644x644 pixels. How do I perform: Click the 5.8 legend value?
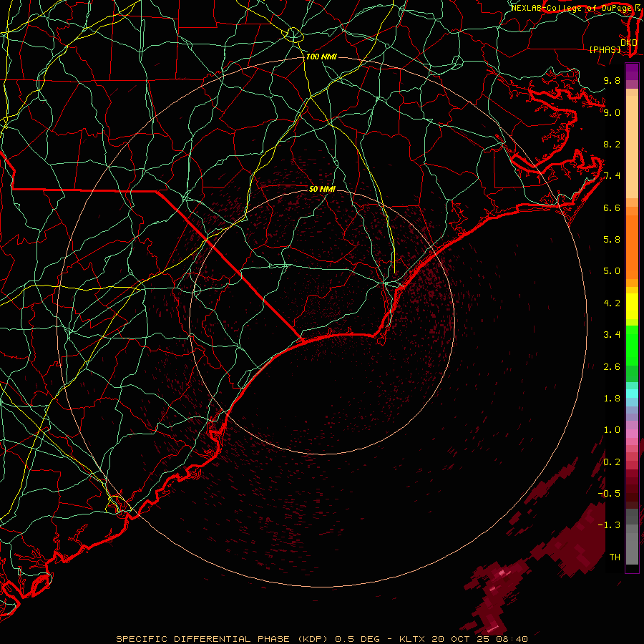612,240
